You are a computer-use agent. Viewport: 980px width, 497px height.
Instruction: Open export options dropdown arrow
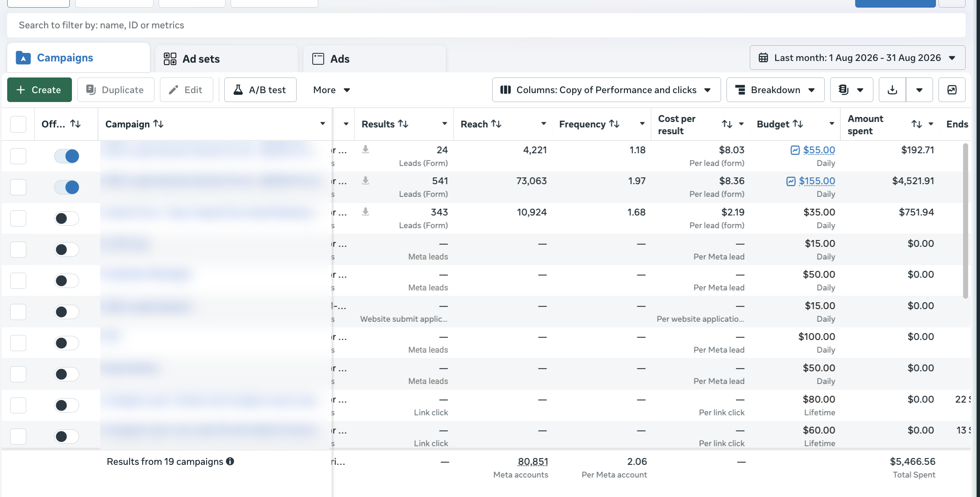[x=919, y=90]
